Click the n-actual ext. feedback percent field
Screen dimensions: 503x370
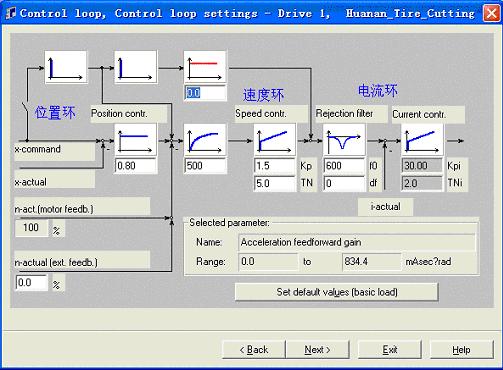32,283
